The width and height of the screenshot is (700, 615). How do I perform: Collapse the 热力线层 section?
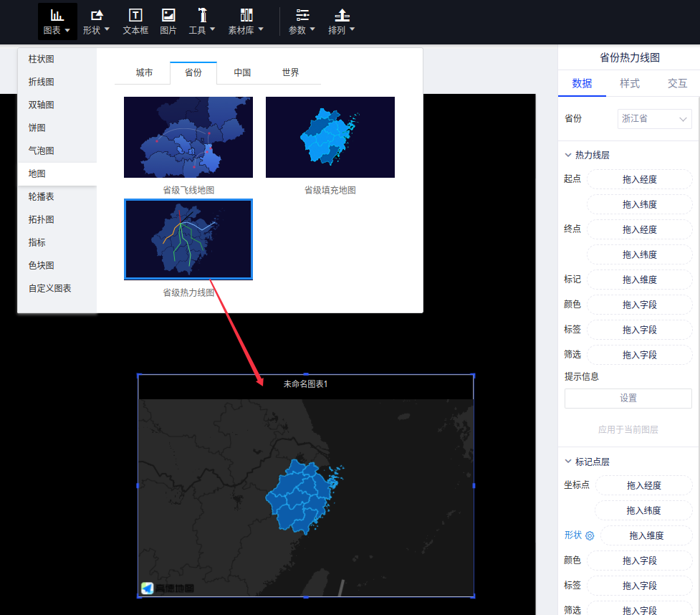[x=568, y=155]
